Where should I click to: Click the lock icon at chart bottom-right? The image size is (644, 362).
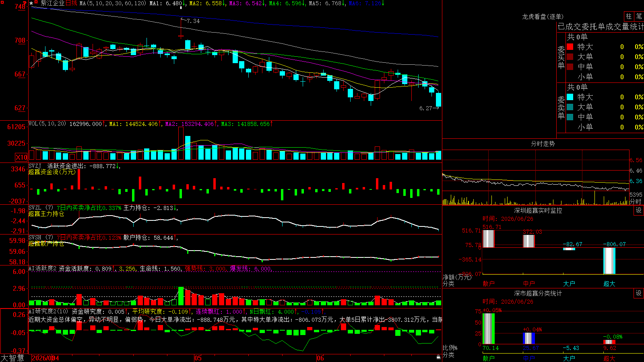[439, 357]
